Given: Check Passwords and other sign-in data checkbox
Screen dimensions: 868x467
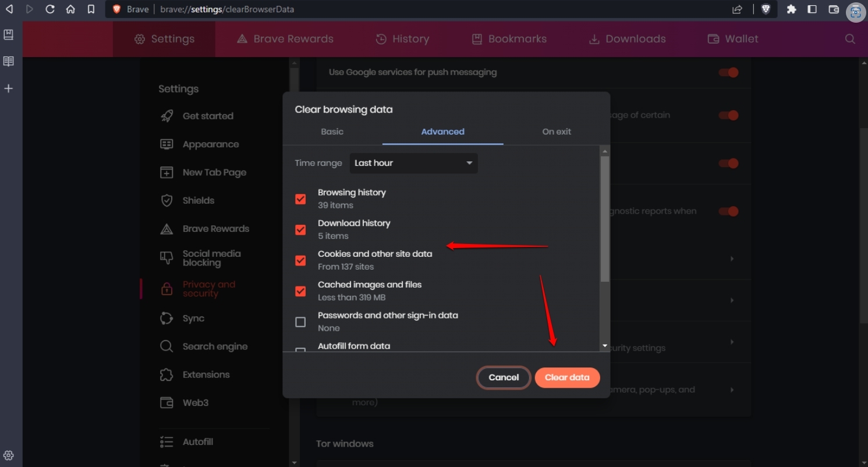Looking at the screenshot, I should coord(300,322).
